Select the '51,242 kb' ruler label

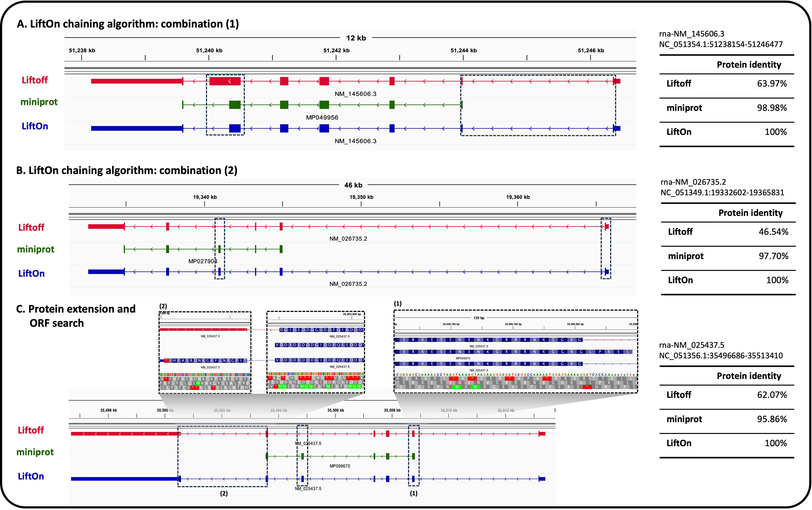tap(336, 51)
